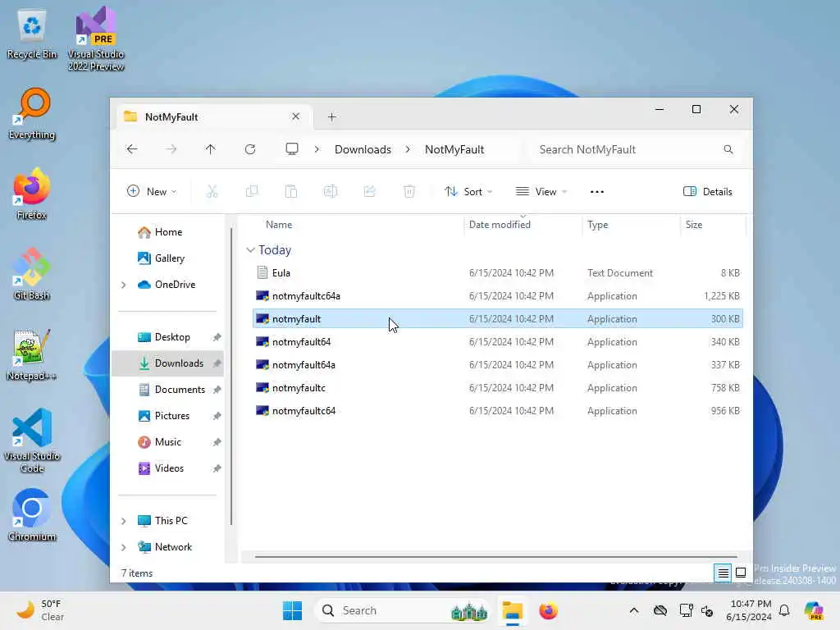Click NotMyFault breadcrumb in address bar

tap(454, 149)
